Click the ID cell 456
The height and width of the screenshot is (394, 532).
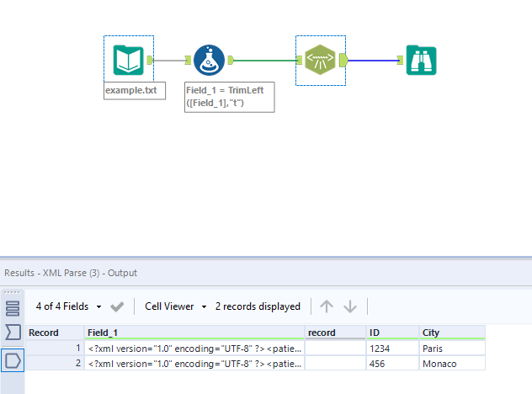tap(392, 364)
